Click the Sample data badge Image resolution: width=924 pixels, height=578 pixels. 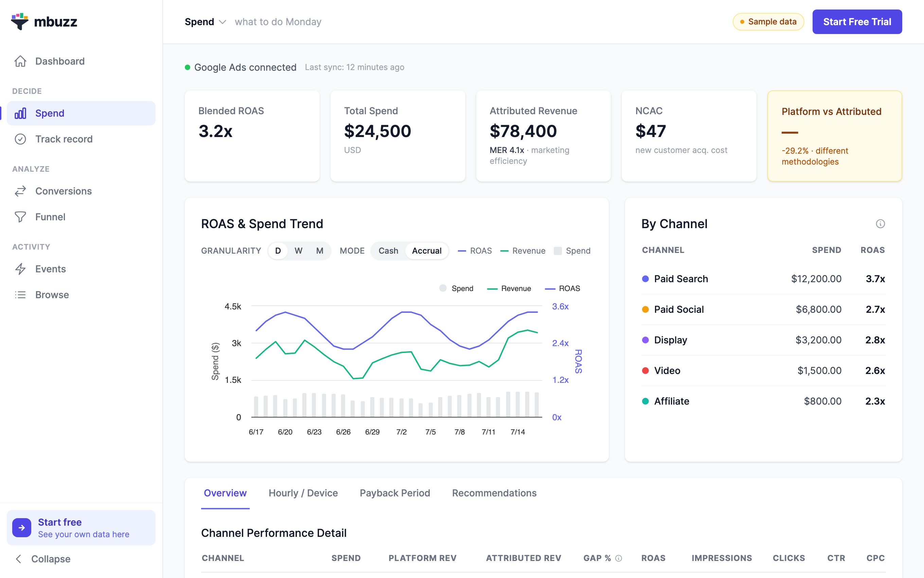768,22
